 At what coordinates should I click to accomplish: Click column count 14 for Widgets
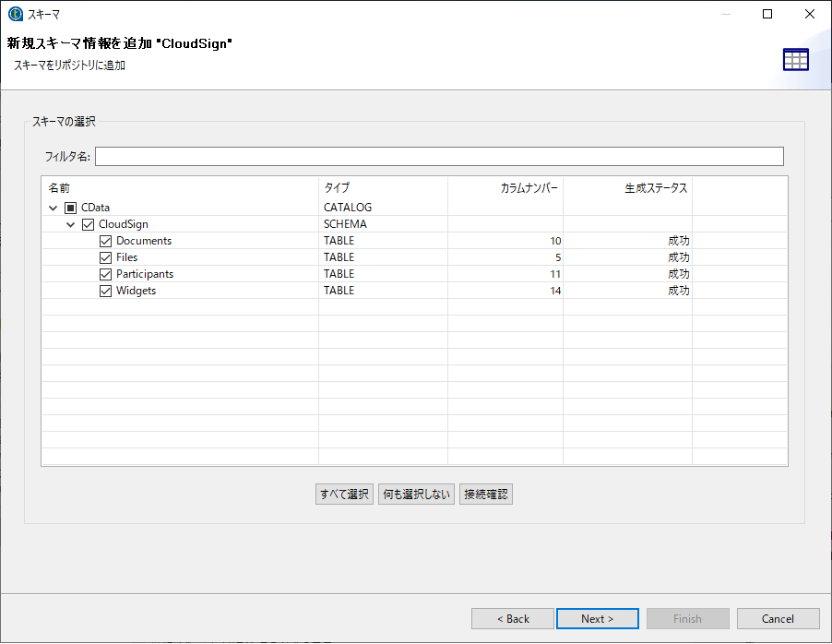tap(555, 291)
